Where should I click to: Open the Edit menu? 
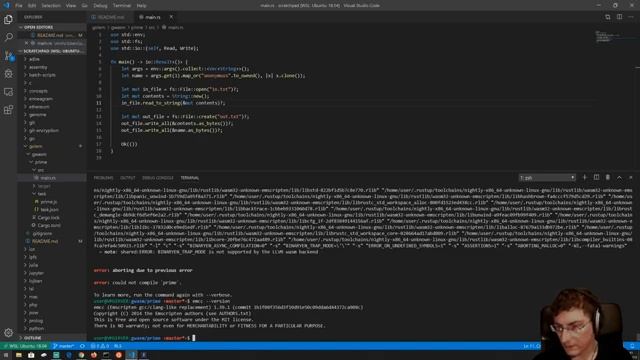(32, 6)
